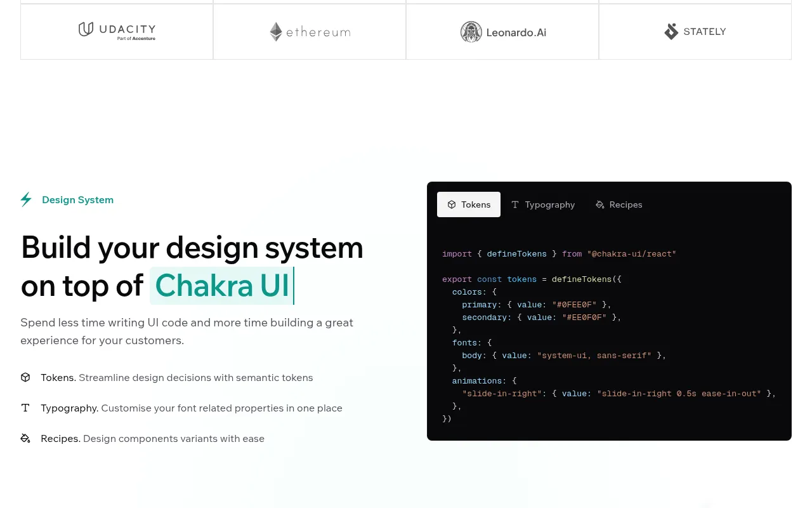Switch to the Typography code tab
Screen dimensions: 812x508
543,204
